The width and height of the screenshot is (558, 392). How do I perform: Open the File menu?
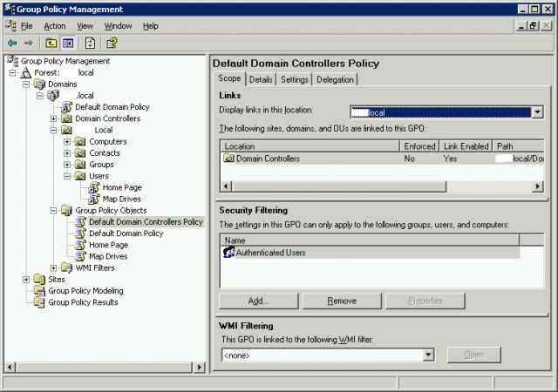(27, 26)
